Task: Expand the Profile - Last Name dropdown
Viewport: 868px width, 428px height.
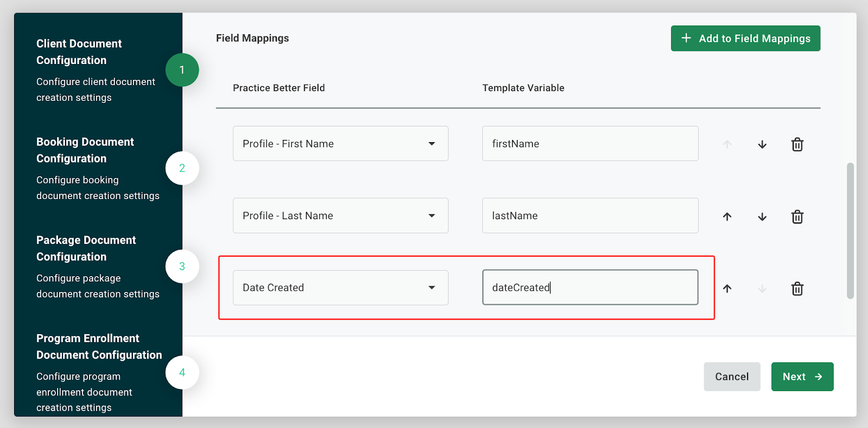Action: click(x=340, y=216)
